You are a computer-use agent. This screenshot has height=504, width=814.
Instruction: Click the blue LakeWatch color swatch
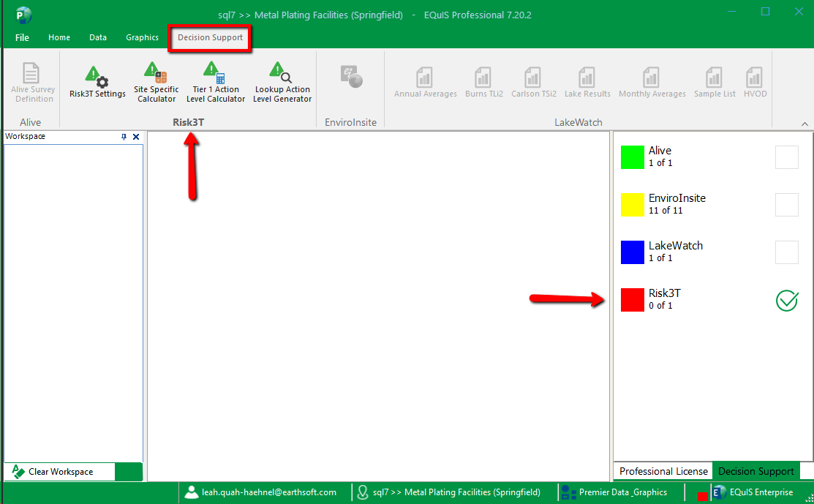[633, 252]
